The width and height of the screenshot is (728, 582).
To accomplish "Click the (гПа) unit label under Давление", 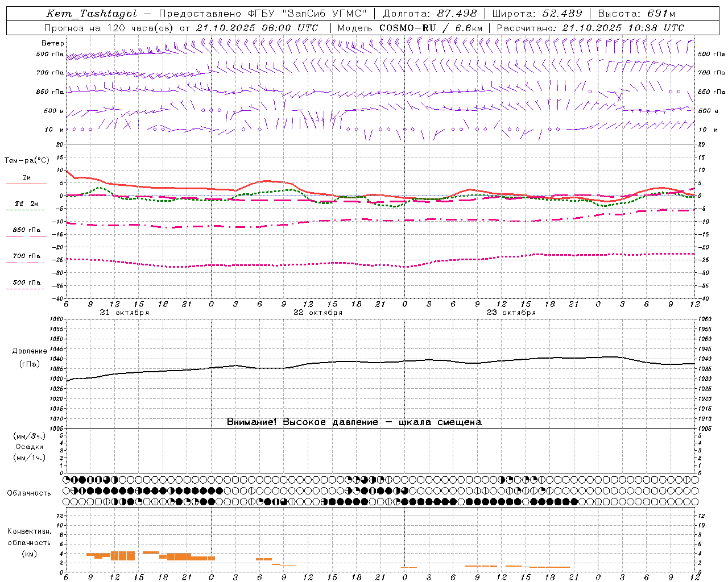I will [30, 364].
